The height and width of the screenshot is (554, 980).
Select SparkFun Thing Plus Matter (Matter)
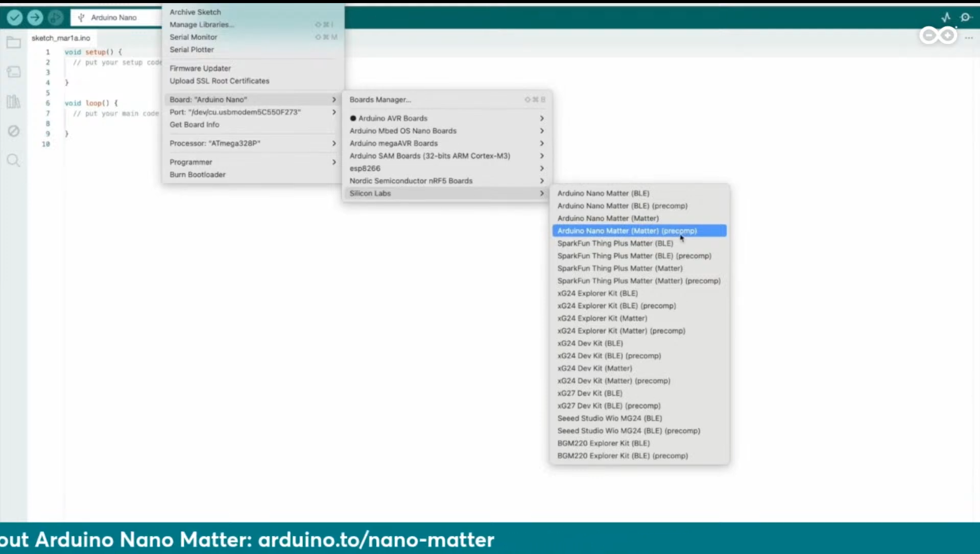pyautogui.click(x=639, y=268)
